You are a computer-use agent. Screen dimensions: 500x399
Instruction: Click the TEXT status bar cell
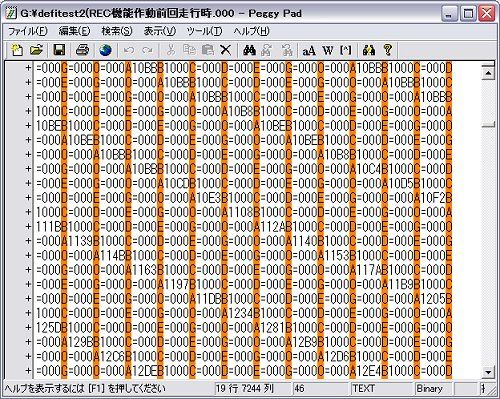click(381, 388)
